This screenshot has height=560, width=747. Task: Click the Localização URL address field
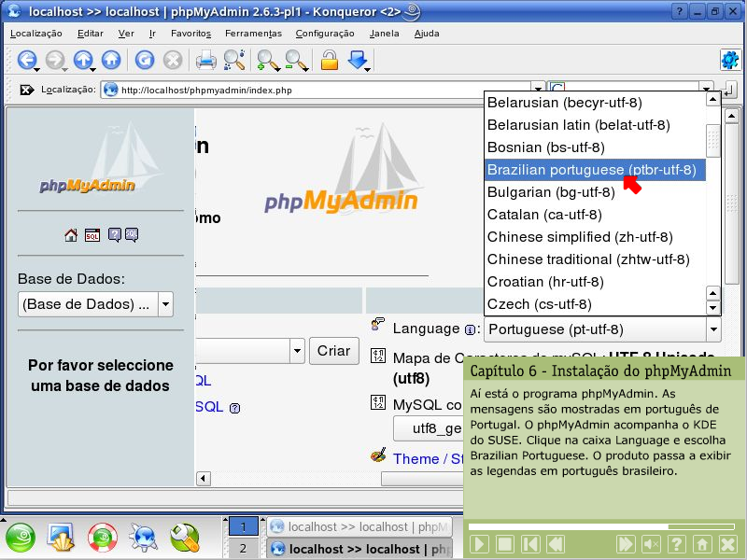(x=317, y=91)
